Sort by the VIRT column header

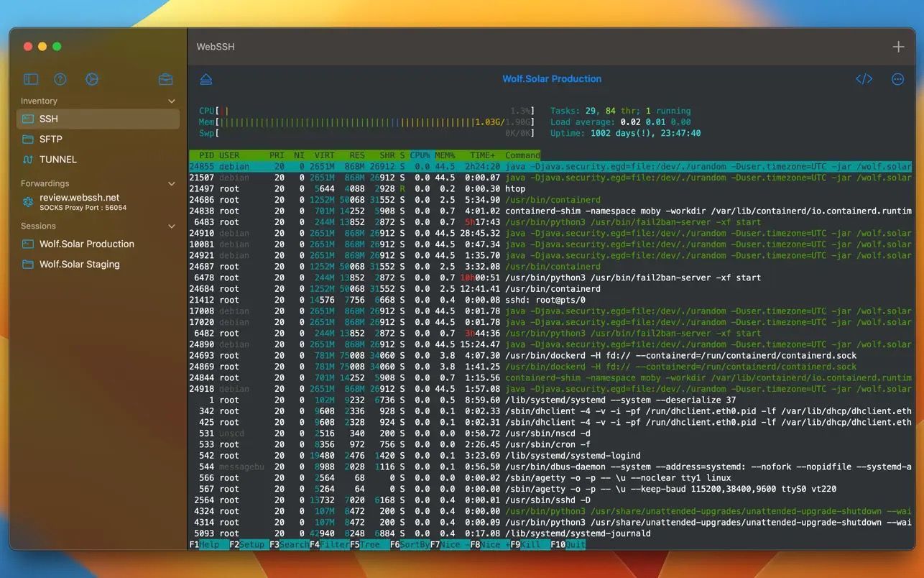coord(324,155)
